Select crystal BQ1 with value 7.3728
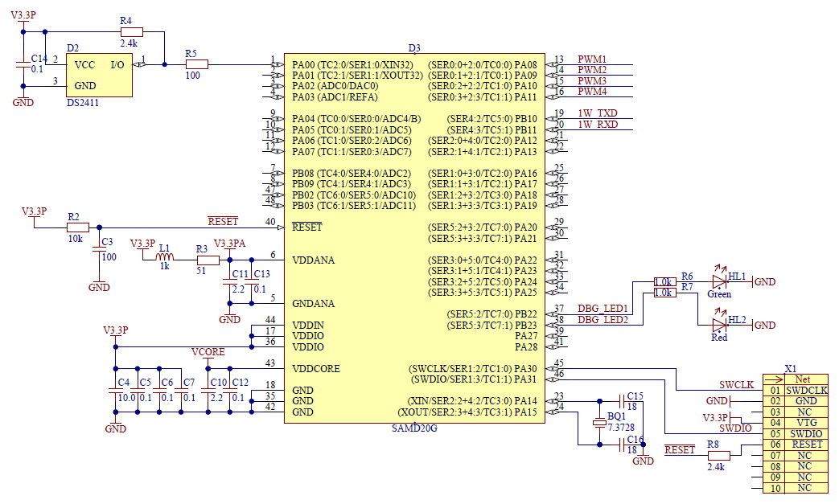The image size is (839, 504). pos(598,424)
